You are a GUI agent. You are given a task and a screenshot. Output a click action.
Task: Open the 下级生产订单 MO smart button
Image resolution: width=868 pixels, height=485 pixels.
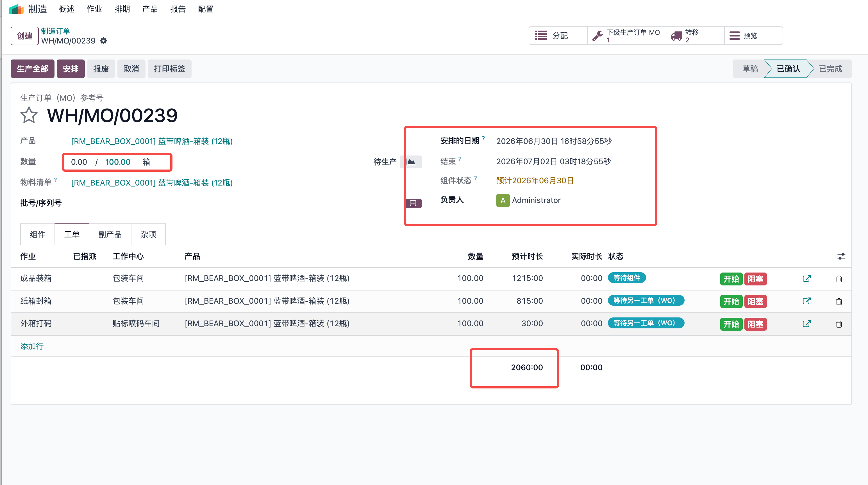(627, 36)
